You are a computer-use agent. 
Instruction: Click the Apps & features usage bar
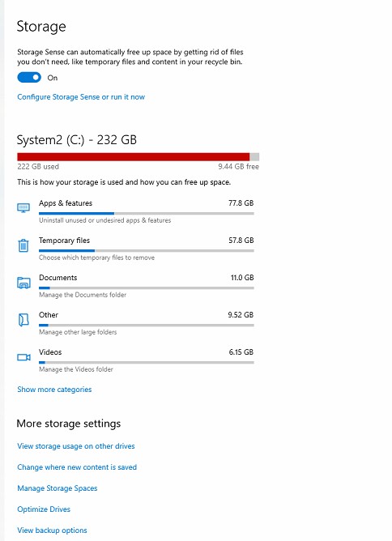147,214
